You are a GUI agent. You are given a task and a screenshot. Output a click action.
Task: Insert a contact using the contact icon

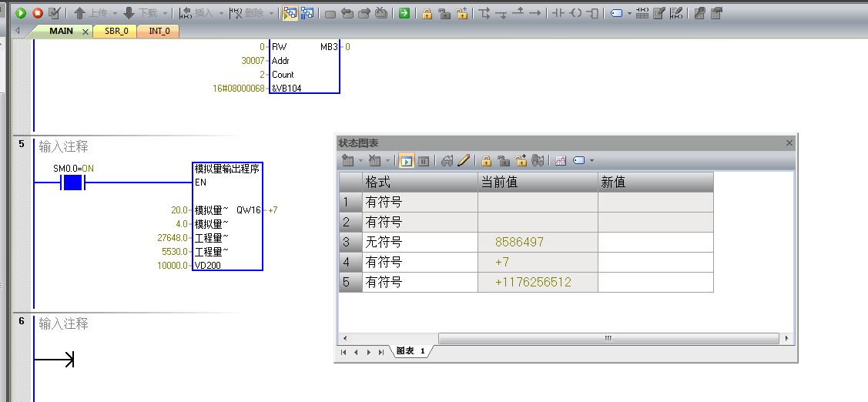[x=558, y=13]
